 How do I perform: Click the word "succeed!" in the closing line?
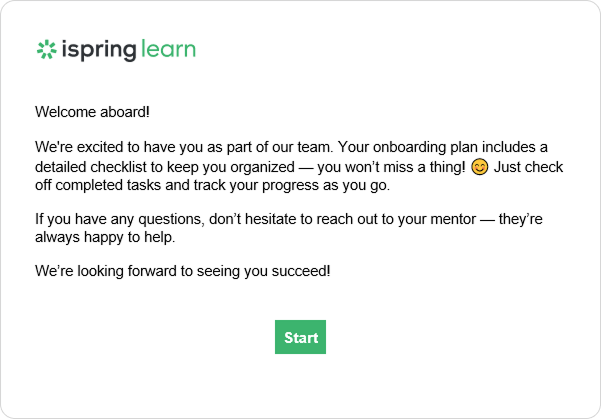pyautogui.click(x=301, y=271)
